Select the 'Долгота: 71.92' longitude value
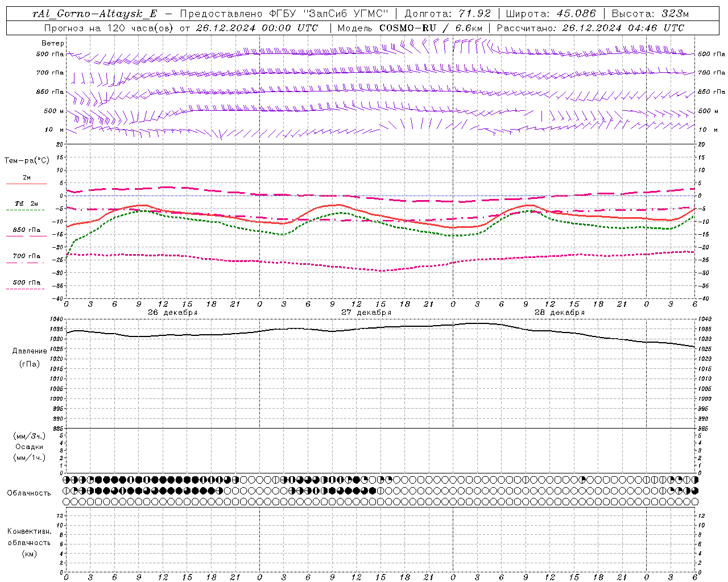 click(448, 14)
